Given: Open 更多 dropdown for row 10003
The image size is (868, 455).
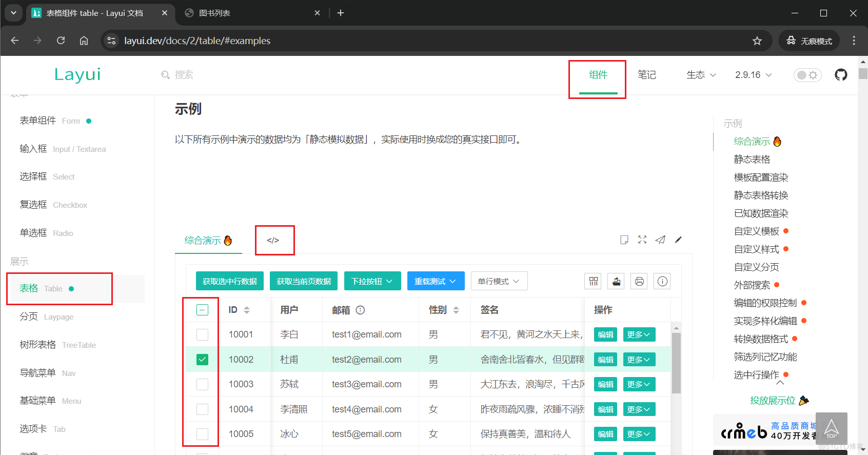Looking at the screenshot, I should point(639,384).
